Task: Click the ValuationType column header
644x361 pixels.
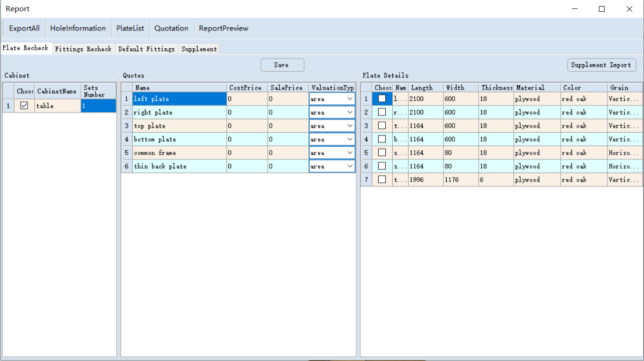Action: coord(332,88)
